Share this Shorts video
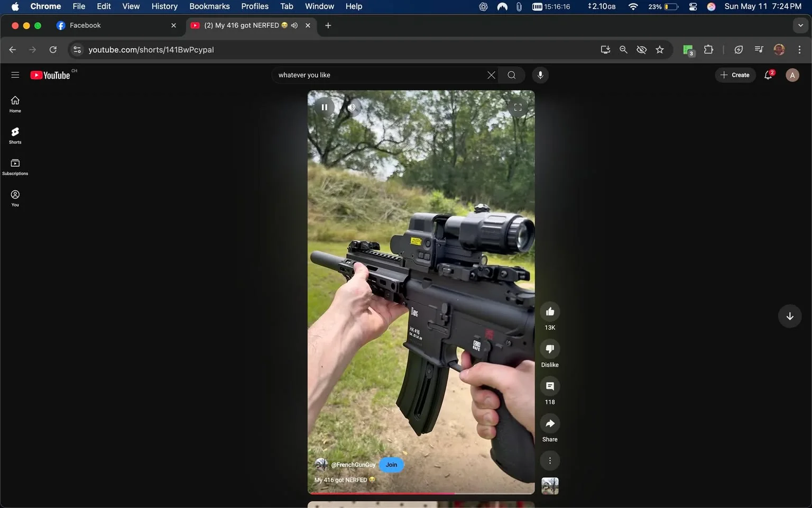Image resolution: width=812 pixels, height=508 pixels. [x=550, y=423]
